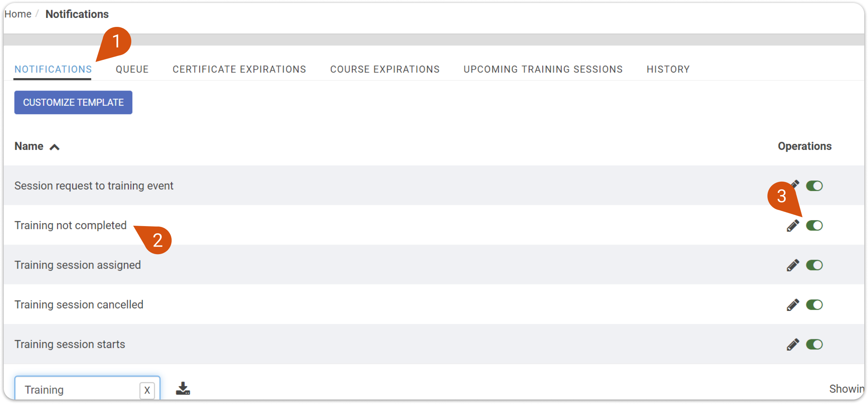Viewport: 868px width, 404px height.
Task: Clear the Training search filter with X
Action: (147, 391)
